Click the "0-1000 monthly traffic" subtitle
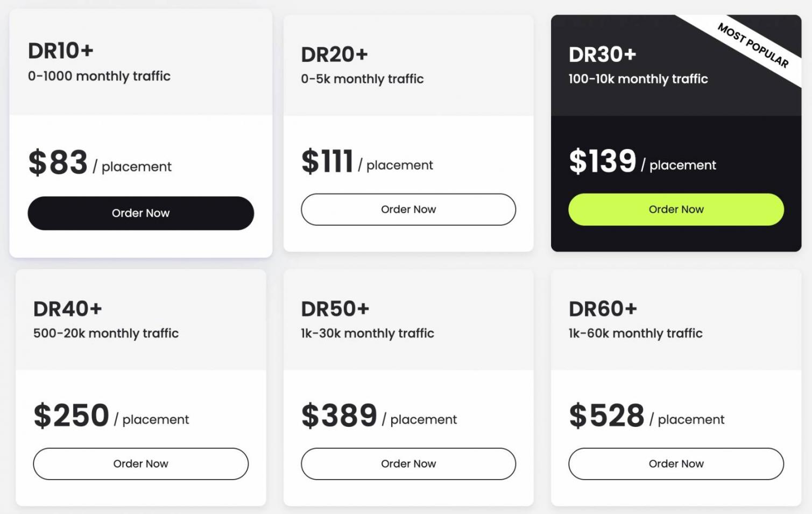The height and width of the screenshot is (514, 812). (99, 76)
